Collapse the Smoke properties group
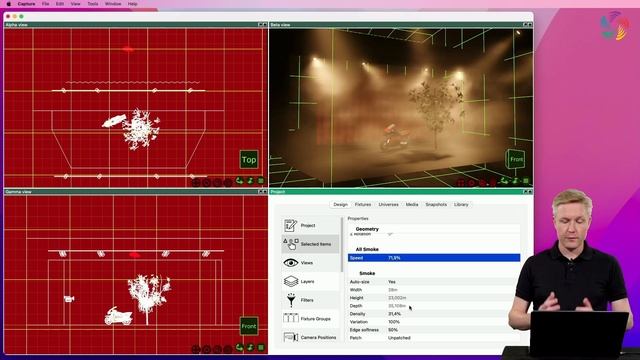The image size is (640, 360). 367,273
